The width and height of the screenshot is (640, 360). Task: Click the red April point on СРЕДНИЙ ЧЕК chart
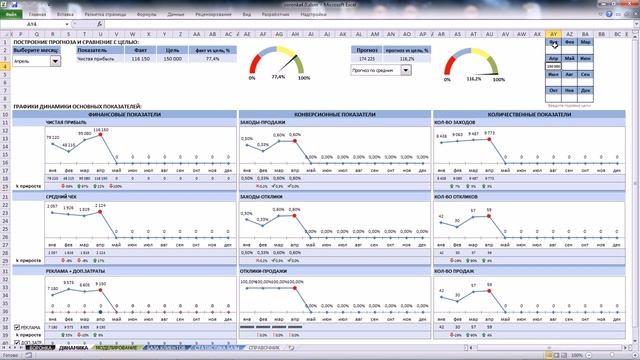(x=100, y=212)
